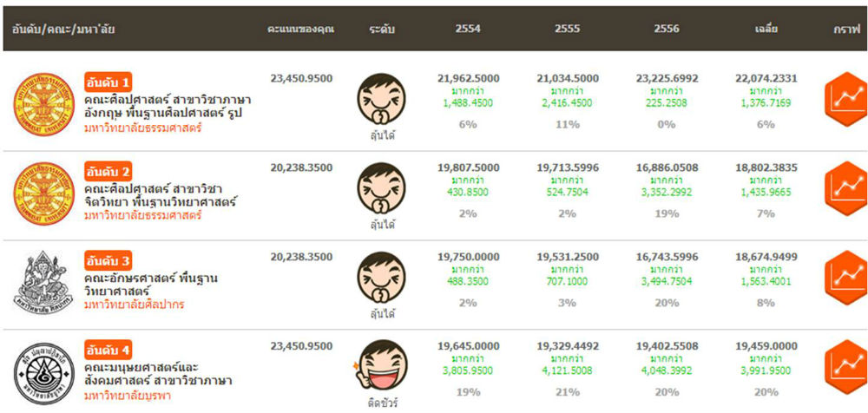
Task: Click the thinking face icon in rank 2
Action: pyautogui.click(x=382, y=188)
